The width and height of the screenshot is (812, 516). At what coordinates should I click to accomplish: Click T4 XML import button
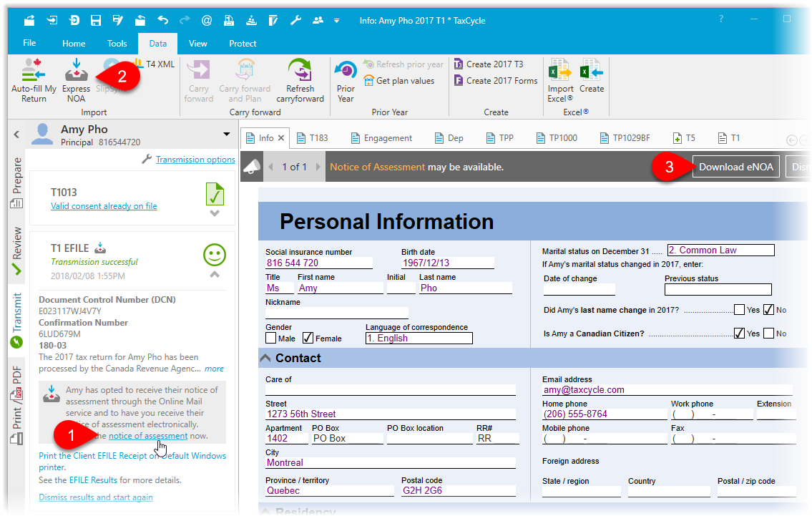click(x=155, y=64)
